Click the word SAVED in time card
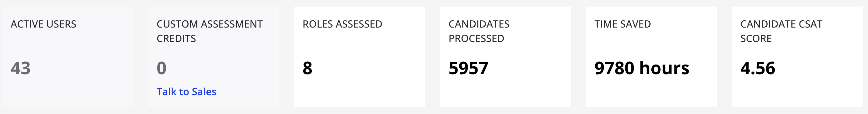 click(x=637, y=24)
